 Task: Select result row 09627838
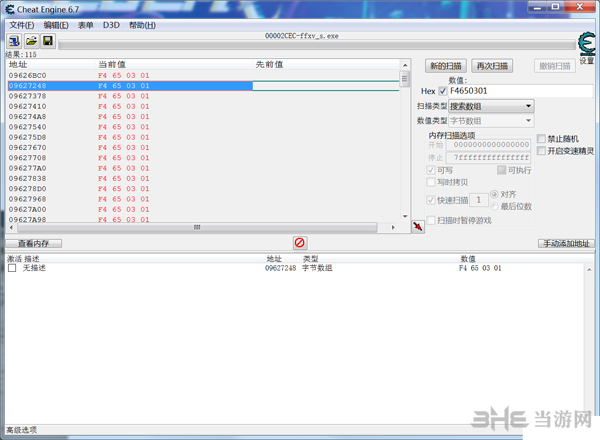(x=203, y=179)
